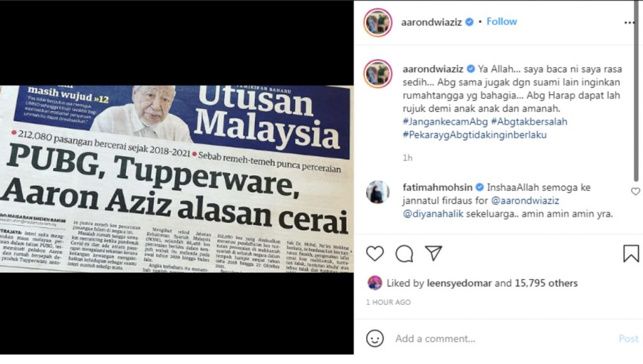Open aarondwiaziz profile picture in header
Image resolution: width=643 pixels, height=364 pixels.
coord(377,23)
